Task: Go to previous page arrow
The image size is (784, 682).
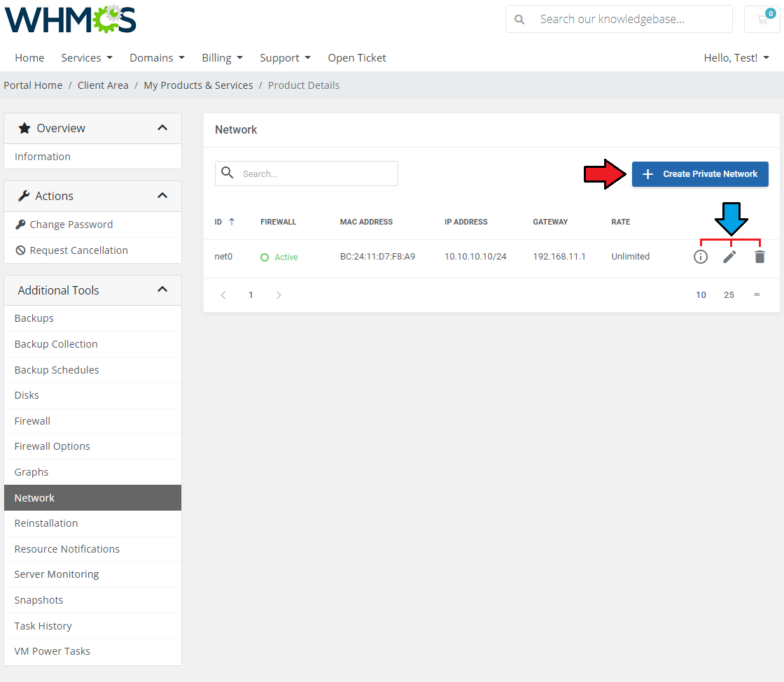Action: point(223,295)
